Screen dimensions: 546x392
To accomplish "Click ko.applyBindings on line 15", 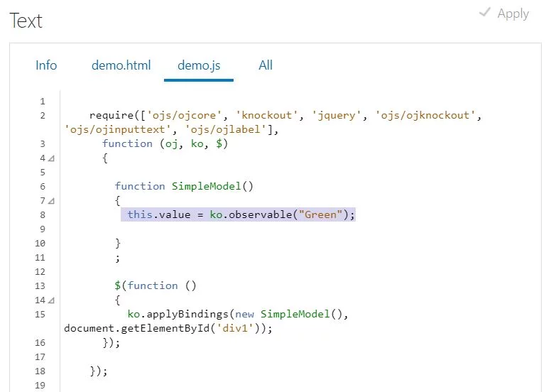I will [178, 314].
